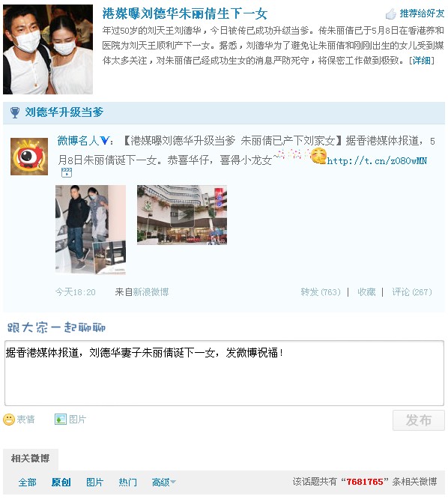The height and width of the screenshot is (499, 448).
Task: Click the 图片 picture upload icon
Action: (x=61, y=419)
